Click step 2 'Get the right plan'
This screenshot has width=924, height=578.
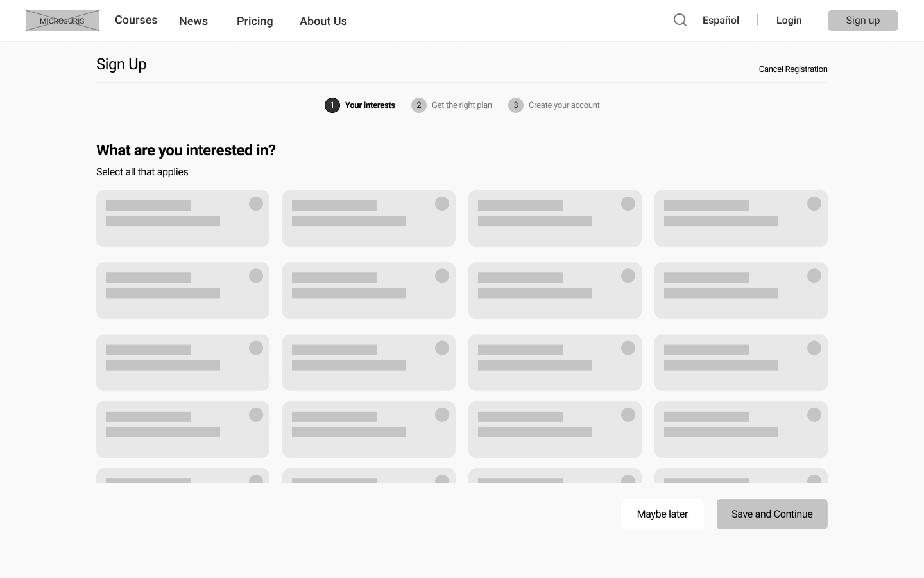(x=452, y=105)
